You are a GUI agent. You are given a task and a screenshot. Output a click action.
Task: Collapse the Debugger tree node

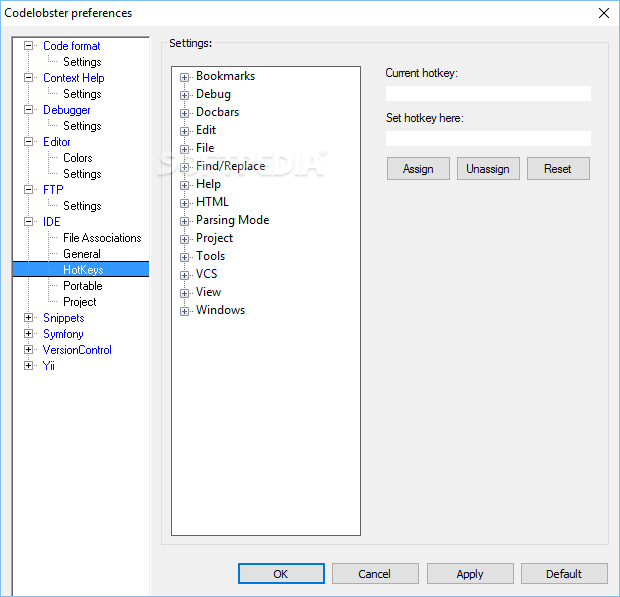(28, 110)
